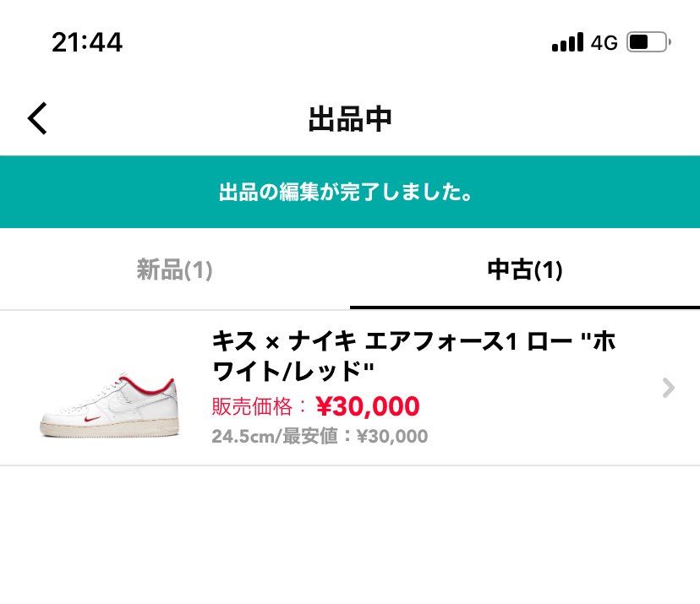This screenshot has height=604, width=700.
Task: Tap the 4G network icon
Action: 602,41
